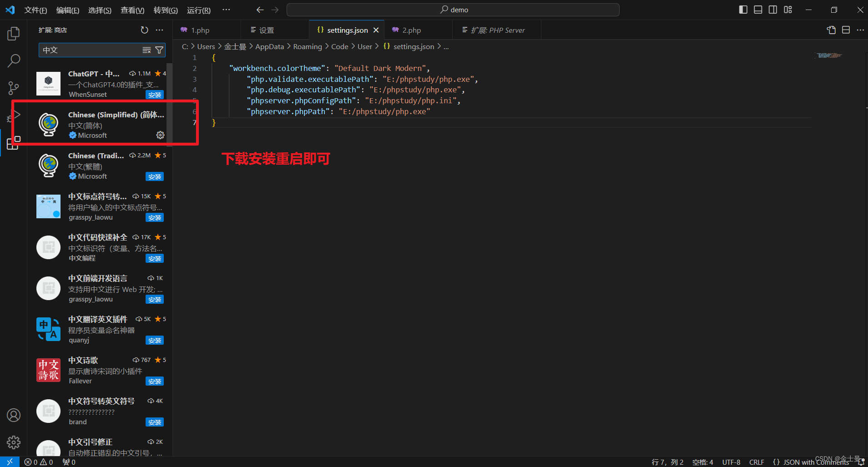868x467 pixels.
Task: Go forward using the navigation arrow
Action: point(275,10)
